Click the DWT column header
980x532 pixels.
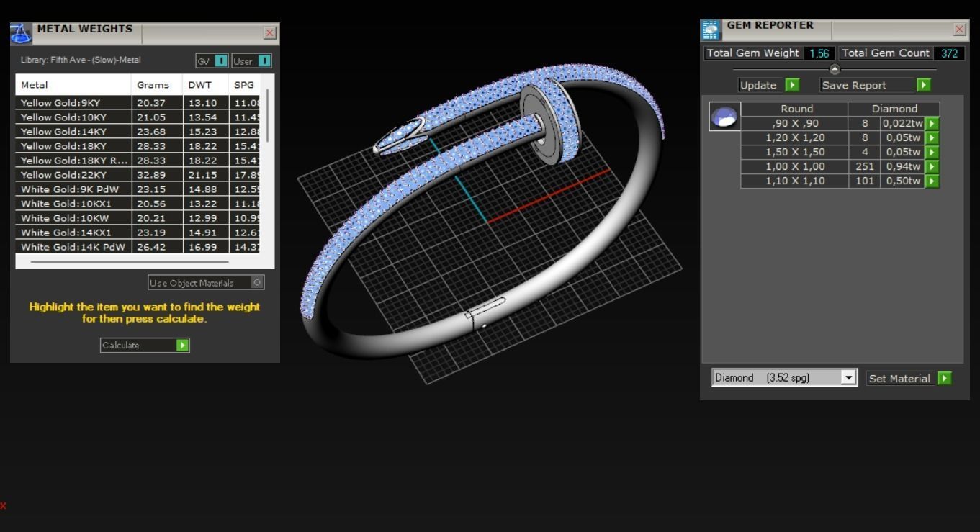[x=205, y=85]
